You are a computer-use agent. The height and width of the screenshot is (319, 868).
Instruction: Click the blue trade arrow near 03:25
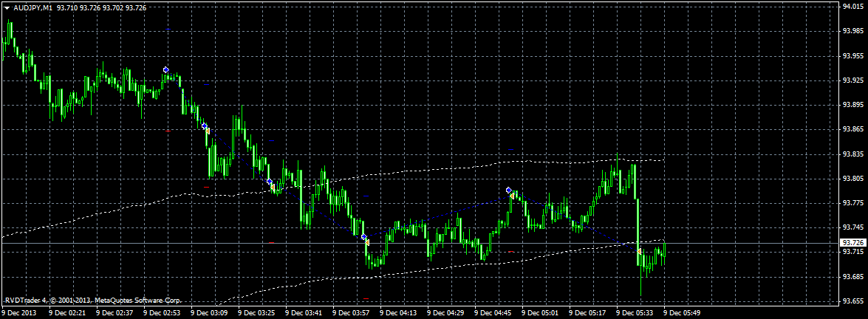(x=269, y=182)
